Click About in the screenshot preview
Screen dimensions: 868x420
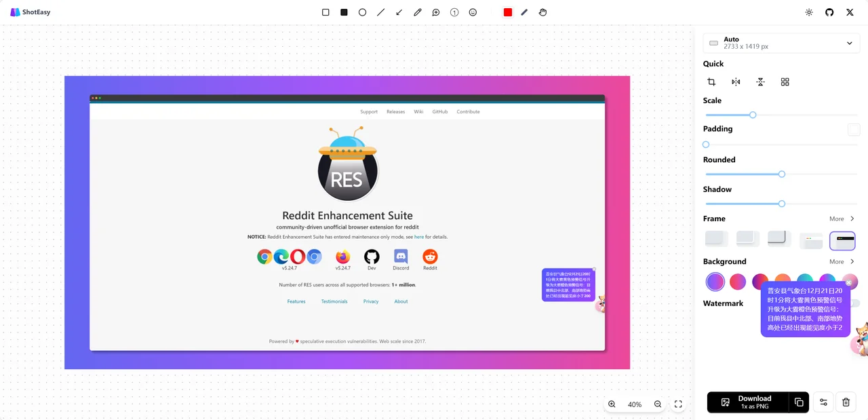[x=401, y=301]
